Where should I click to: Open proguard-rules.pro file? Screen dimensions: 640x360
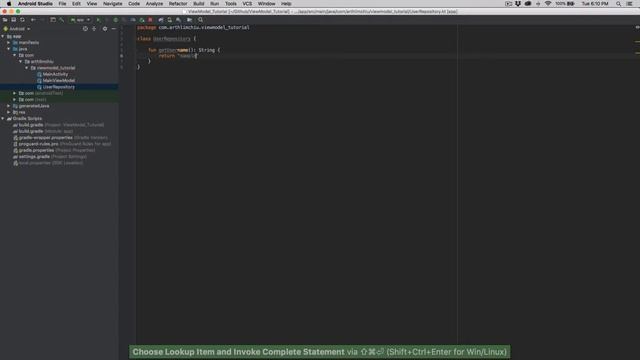tap(62, 144)
